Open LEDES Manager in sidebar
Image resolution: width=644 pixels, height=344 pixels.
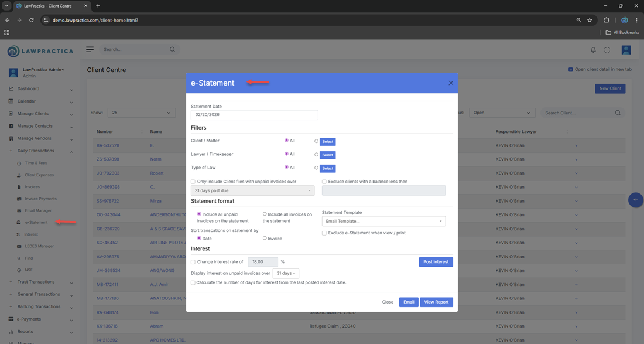(39, 246)
